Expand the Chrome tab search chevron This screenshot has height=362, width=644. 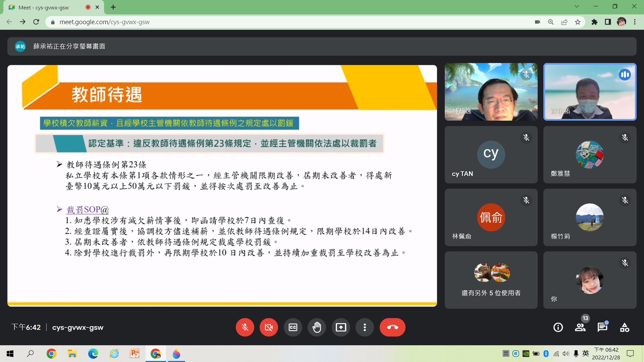(x=576, y=6)
